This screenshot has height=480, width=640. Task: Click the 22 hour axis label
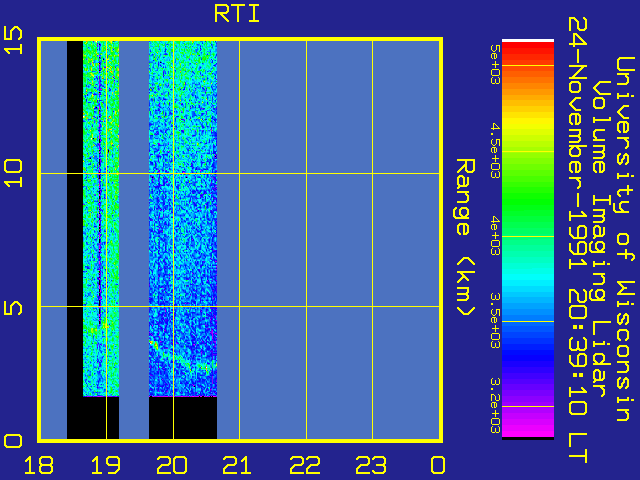tap(305, 465)
